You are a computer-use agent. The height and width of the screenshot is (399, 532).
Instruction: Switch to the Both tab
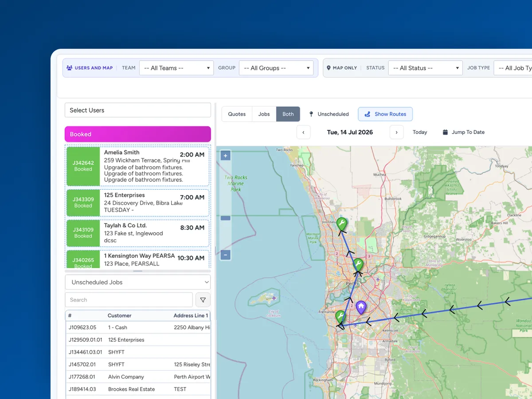coord(288,114)
